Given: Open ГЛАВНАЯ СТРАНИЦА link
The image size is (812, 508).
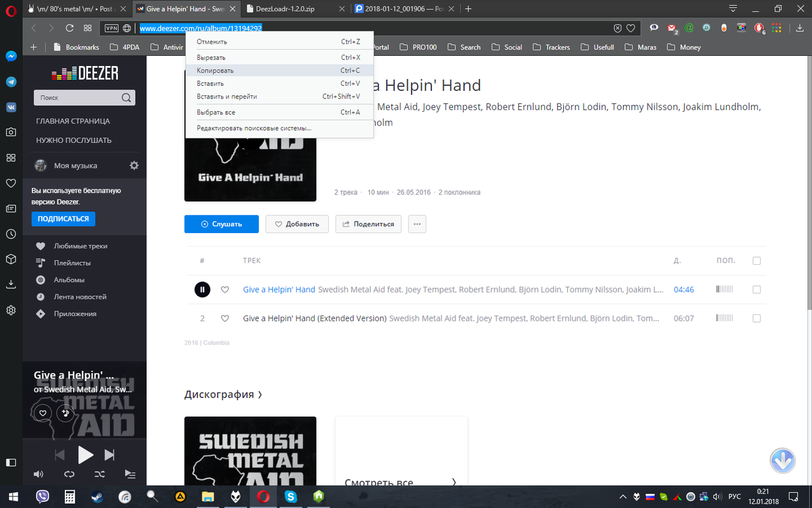Looking at the screenshot, I should (x=73, y=121).
